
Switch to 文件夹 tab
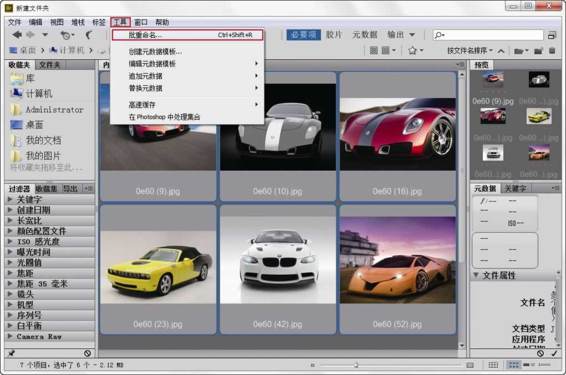point(49,65)
